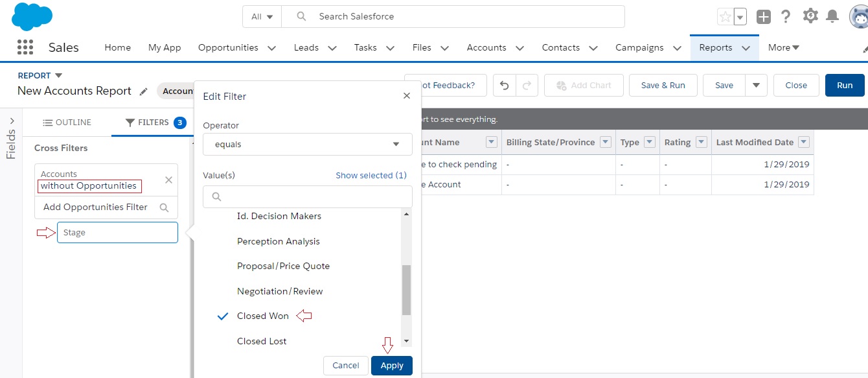This screenshot has width=868, height=378.
Task: Click the magnifier icon in Search Salesforce
Action: (x=301, y=16)
